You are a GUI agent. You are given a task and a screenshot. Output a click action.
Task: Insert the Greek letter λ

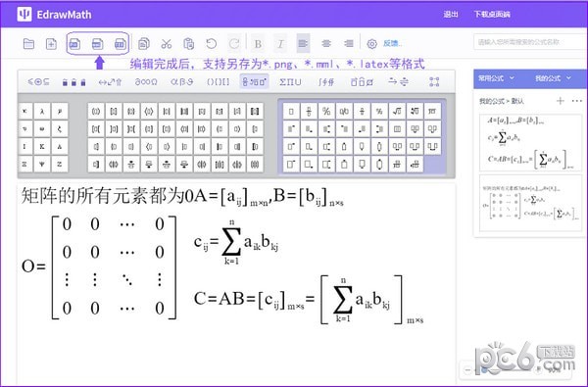pos(42,112)
